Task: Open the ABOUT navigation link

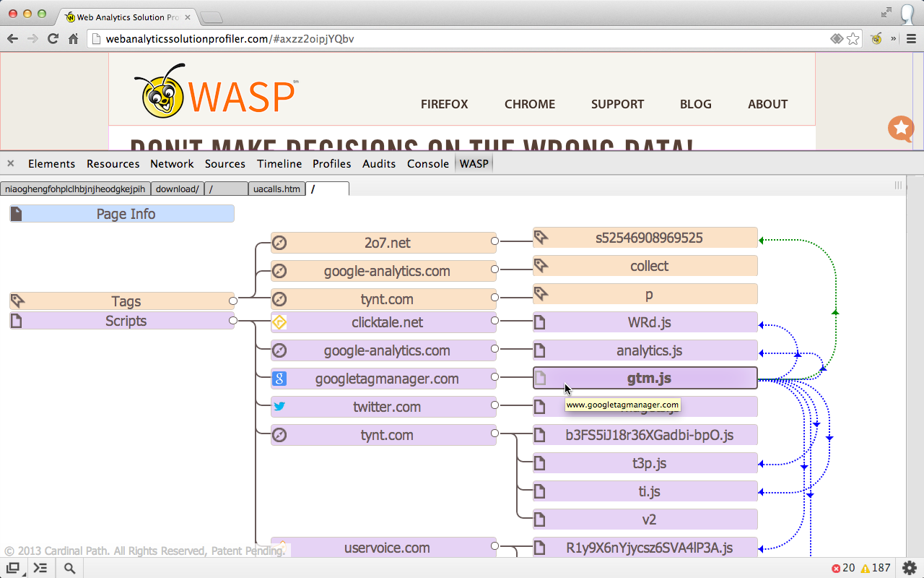Action: 767,104
